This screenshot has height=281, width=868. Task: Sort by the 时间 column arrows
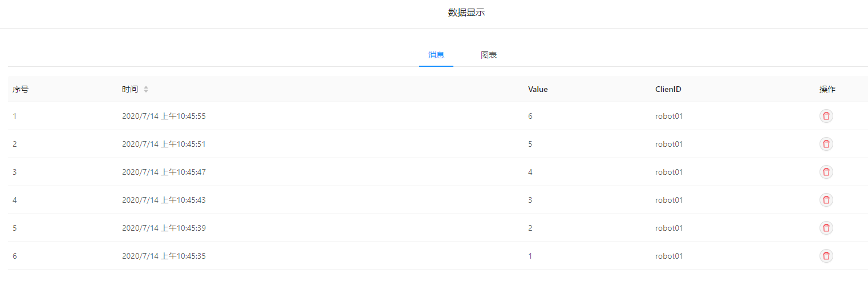click(146, 89)
